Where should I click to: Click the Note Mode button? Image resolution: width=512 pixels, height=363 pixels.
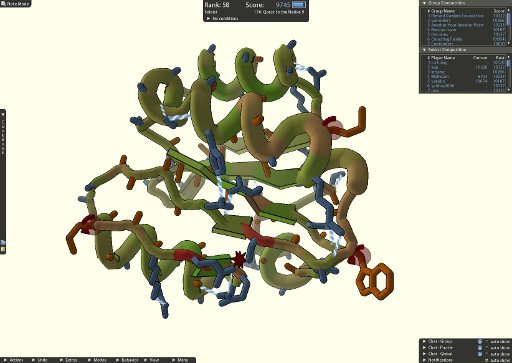pos(15,4)
